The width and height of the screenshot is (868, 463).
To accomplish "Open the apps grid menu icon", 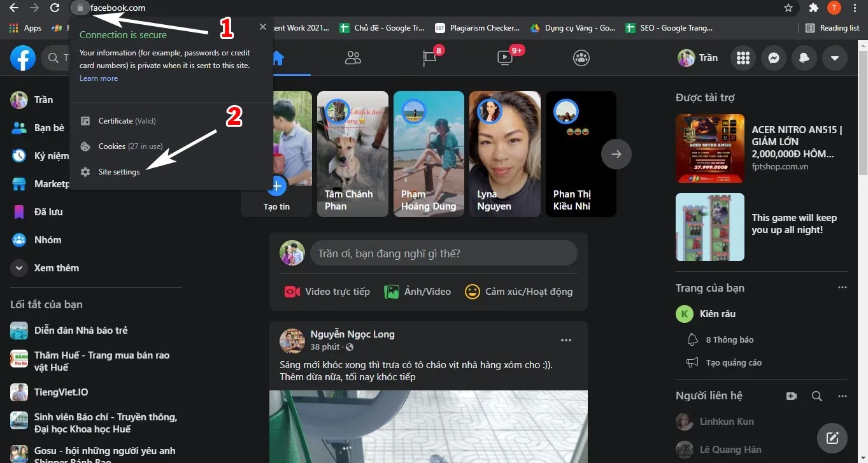I will coord(743,58).
